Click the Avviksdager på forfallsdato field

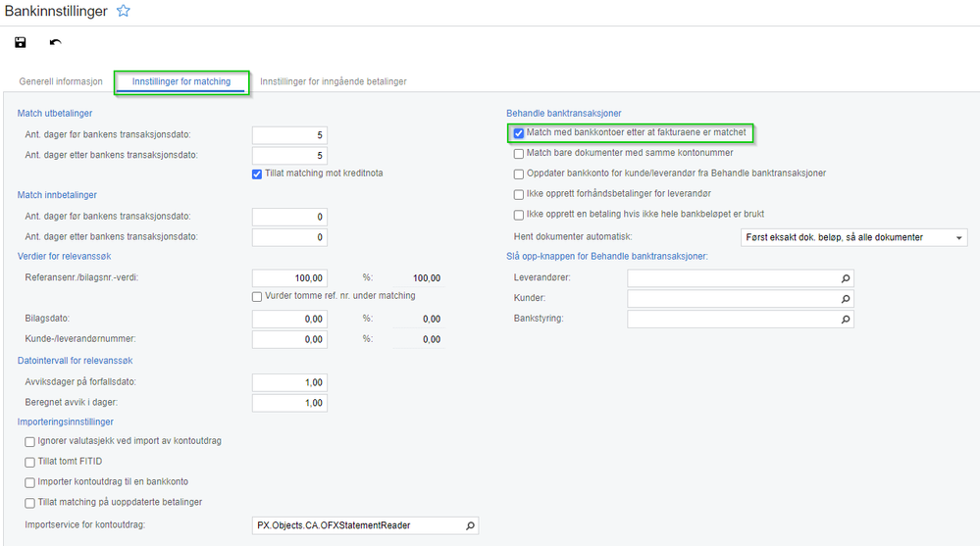tap(289, 382)
